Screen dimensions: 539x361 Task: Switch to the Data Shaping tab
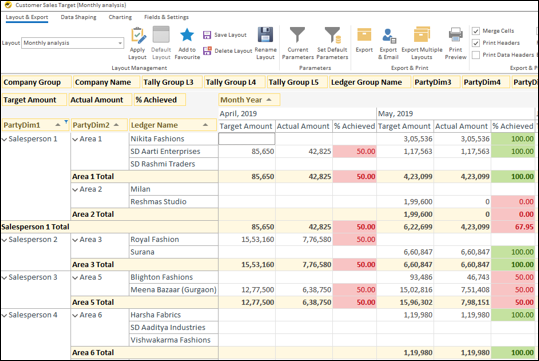(x=78, y=17)
